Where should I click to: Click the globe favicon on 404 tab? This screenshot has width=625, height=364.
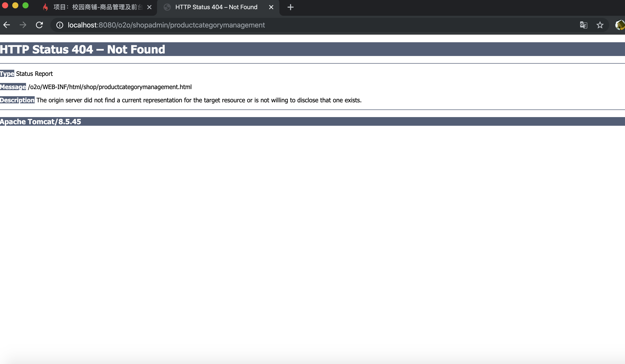coord(167,7)
